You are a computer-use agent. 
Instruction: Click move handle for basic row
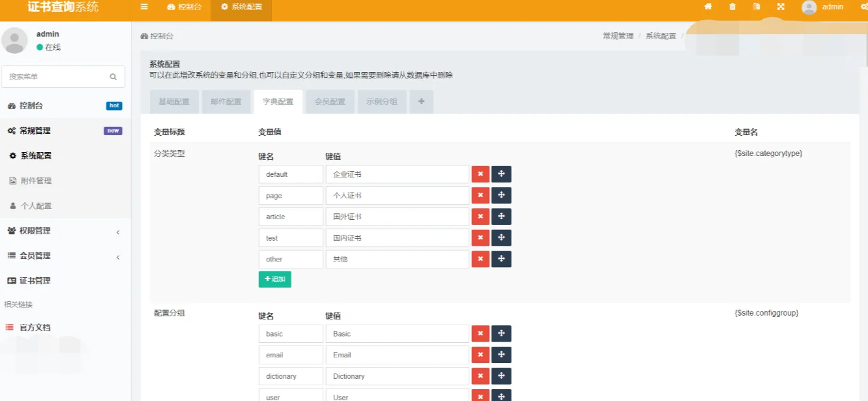point(502,333)
